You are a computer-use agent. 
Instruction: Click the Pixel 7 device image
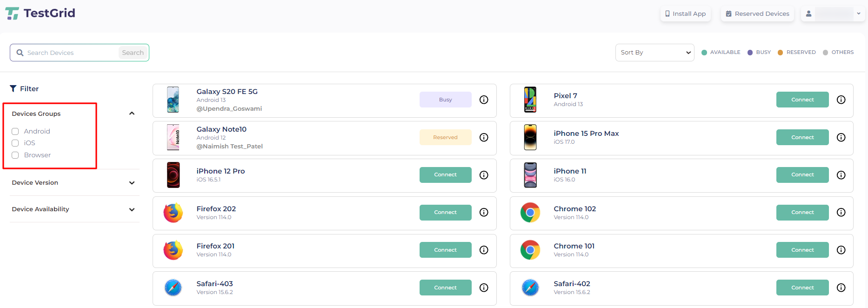[530, 100]
